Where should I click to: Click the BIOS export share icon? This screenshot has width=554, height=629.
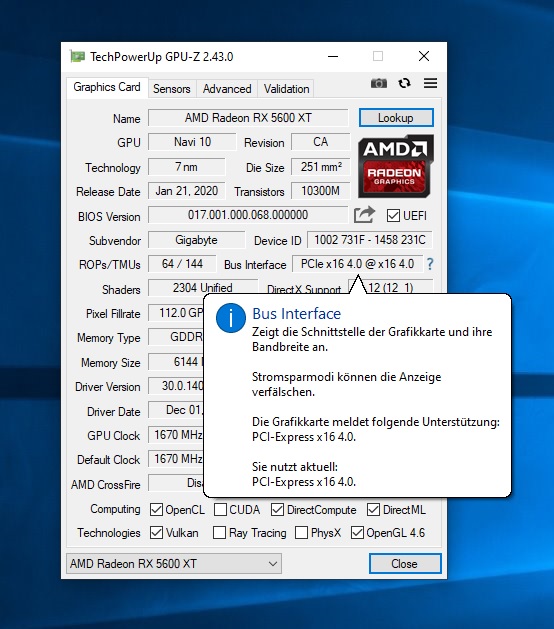pos(364,215)
